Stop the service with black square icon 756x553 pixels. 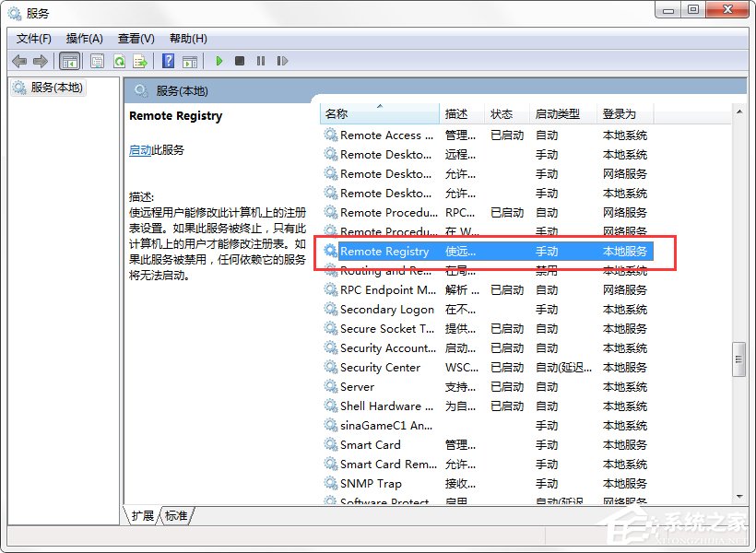(240, 61)
